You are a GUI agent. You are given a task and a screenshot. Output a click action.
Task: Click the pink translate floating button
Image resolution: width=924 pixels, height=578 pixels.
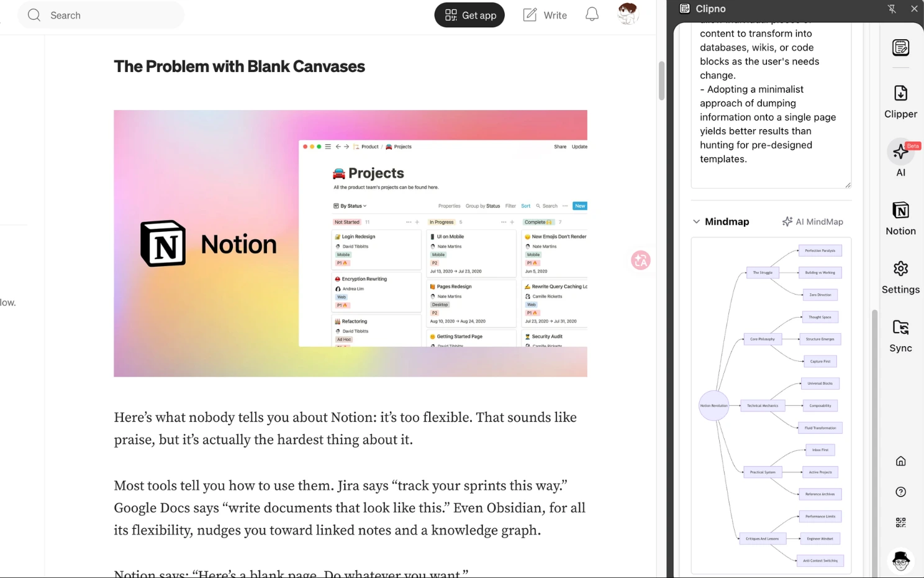[x=641, y=260]
